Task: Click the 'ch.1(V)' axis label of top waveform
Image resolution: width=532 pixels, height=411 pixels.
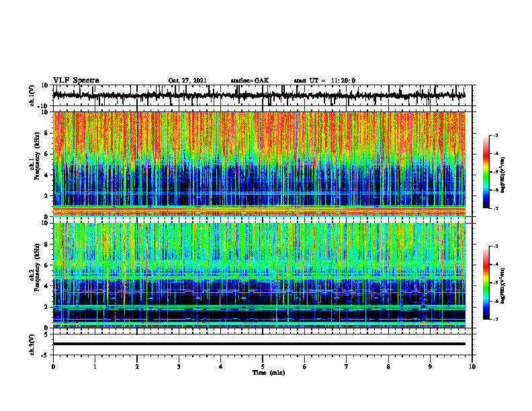Action: 32,95
